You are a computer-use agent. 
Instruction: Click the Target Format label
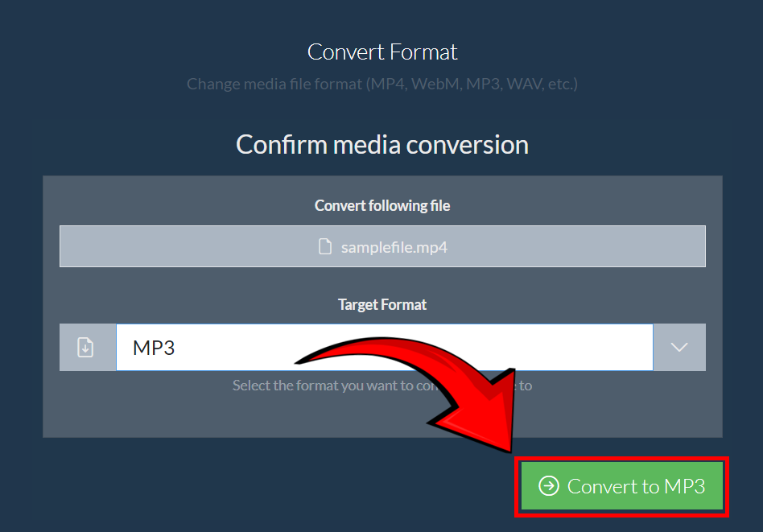point(381,304)
